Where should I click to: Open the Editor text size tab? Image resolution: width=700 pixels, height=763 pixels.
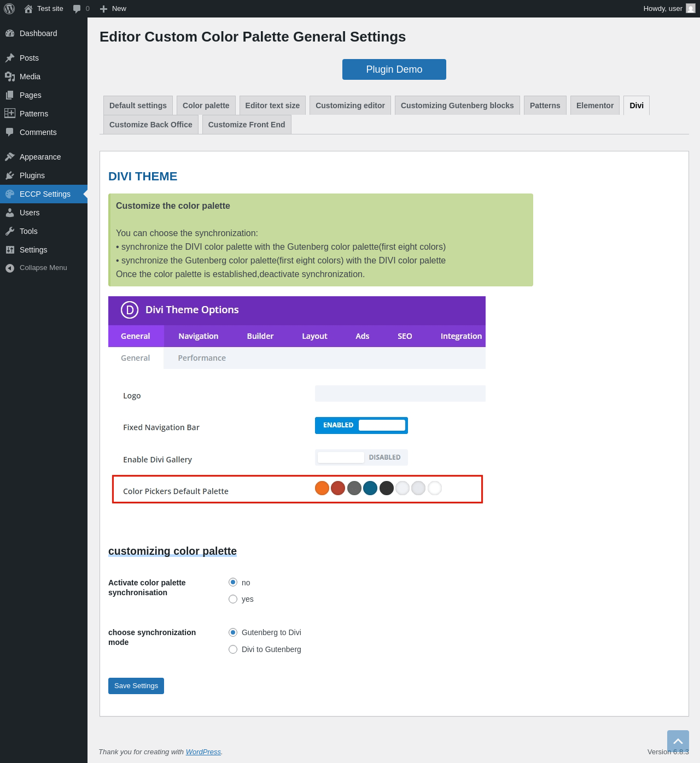(x=272, y=105)
